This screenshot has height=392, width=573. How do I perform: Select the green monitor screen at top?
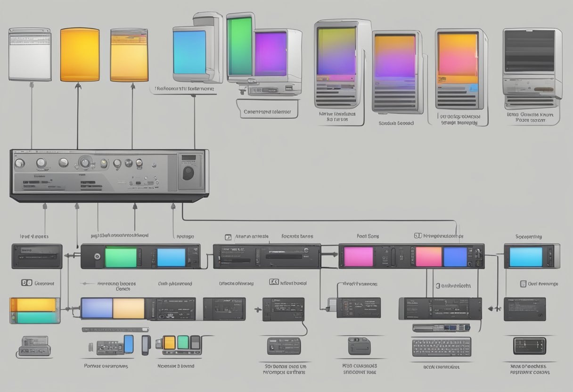click(x=239, y=46)
